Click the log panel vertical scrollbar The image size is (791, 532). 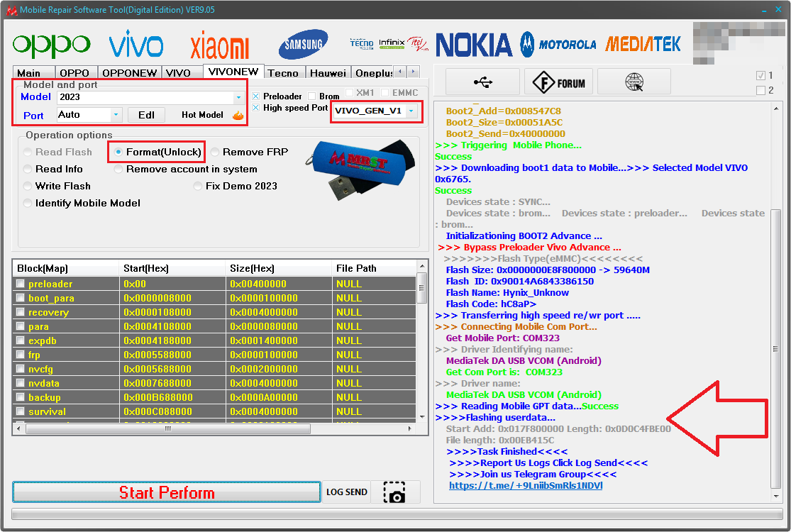click(776, 348)
